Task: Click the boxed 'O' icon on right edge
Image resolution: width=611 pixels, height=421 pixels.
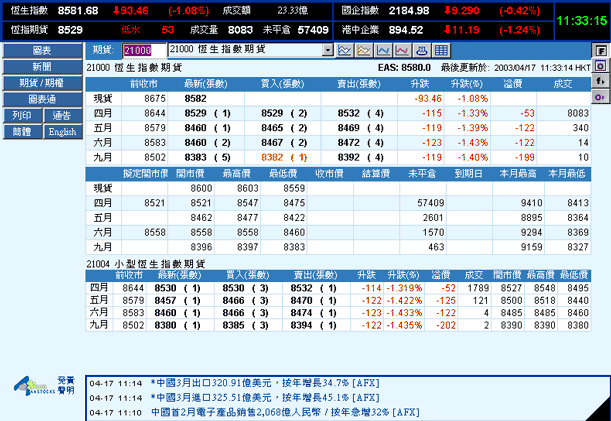Action: tap(601, 66)
